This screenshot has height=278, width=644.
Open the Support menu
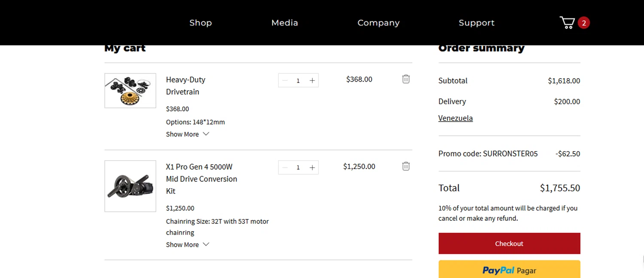(x=476, y=23)
